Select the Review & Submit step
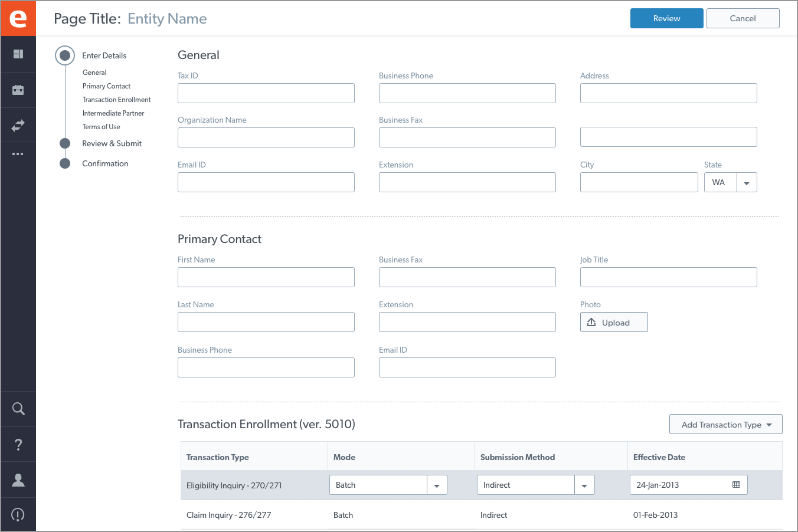The image size is (798, 532). (112, 143)
